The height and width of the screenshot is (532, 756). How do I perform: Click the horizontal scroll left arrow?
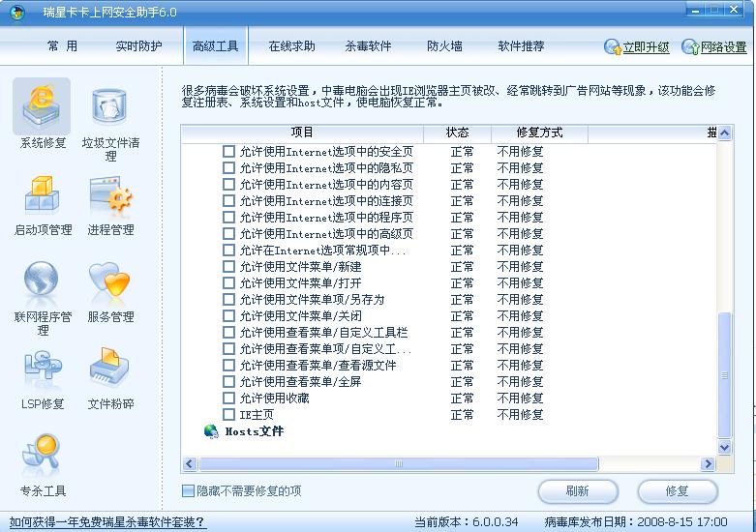coord(190,463)
